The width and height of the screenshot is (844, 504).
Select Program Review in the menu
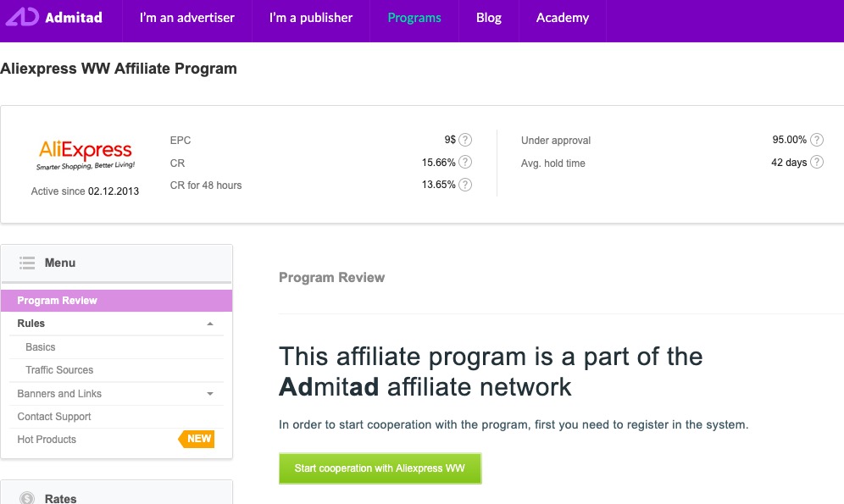pyautogui.click(x=117, y=301)
